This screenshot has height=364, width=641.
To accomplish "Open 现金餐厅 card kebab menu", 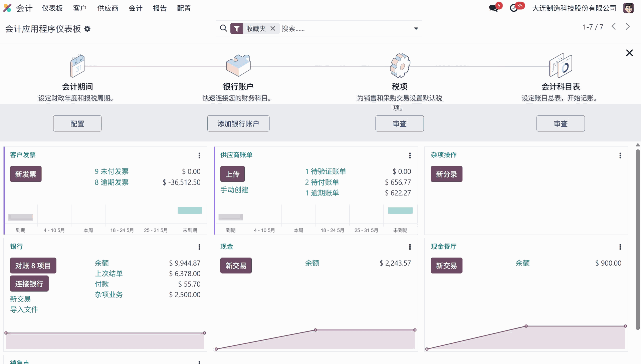I will click(620, 247).
